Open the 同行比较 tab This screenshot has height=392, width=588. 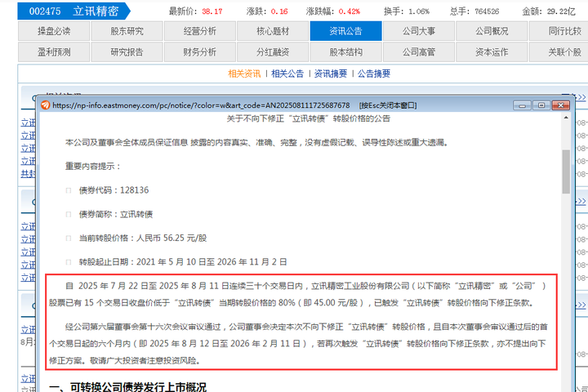[559, 31]
